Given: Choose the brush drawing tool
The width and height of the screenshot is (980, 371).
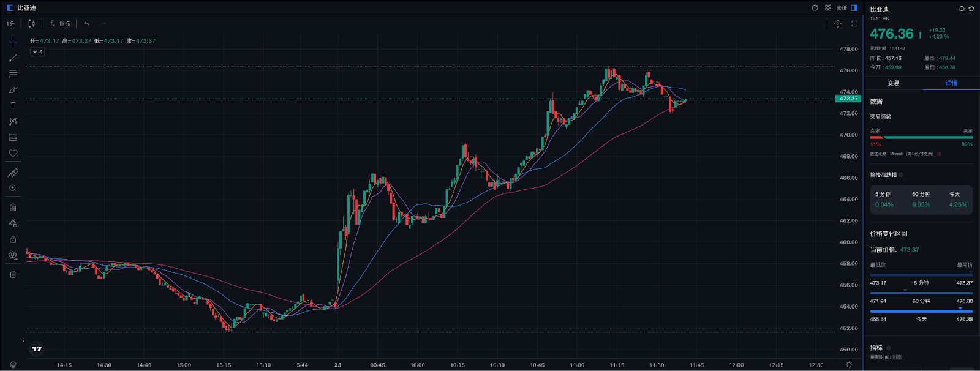Looking at the screenshot, I should click(13, 89).
